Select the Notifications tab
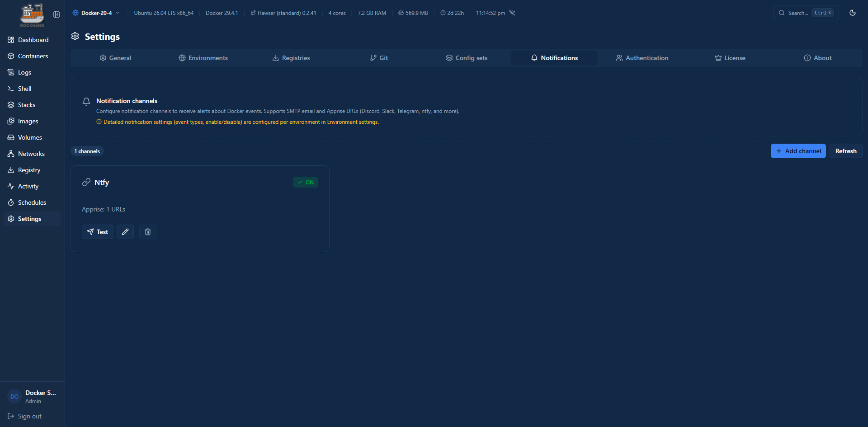Viewport: 868px width, 427px height. pyautogui.click(x=554, y=58)
